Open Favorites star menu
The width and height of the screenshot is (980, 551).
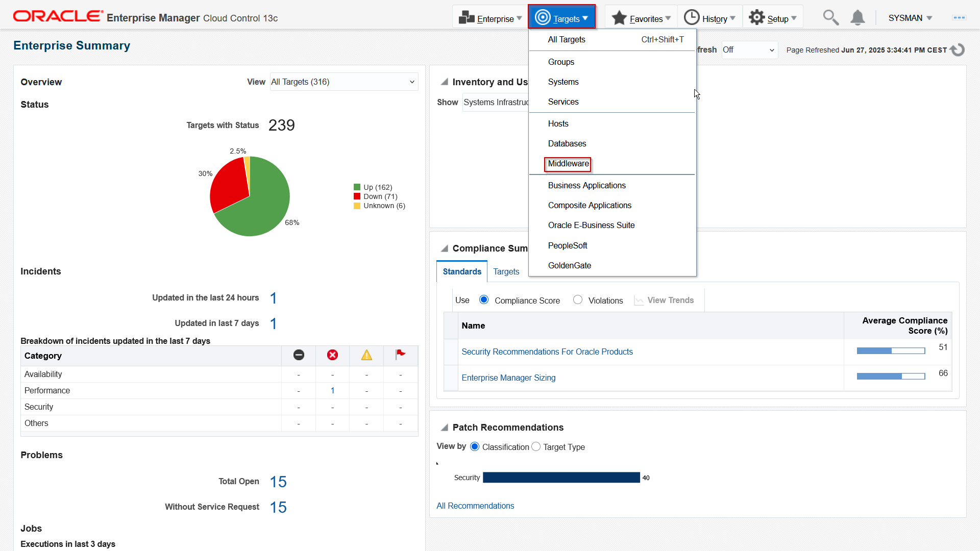(x=641, y=18)
